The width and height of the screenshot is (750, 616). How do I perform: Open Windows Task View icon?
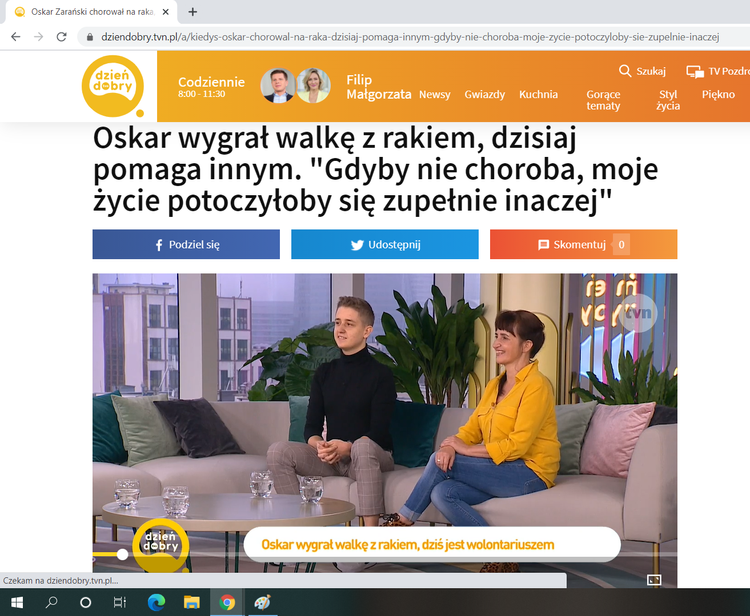click(x=120, y=602)
